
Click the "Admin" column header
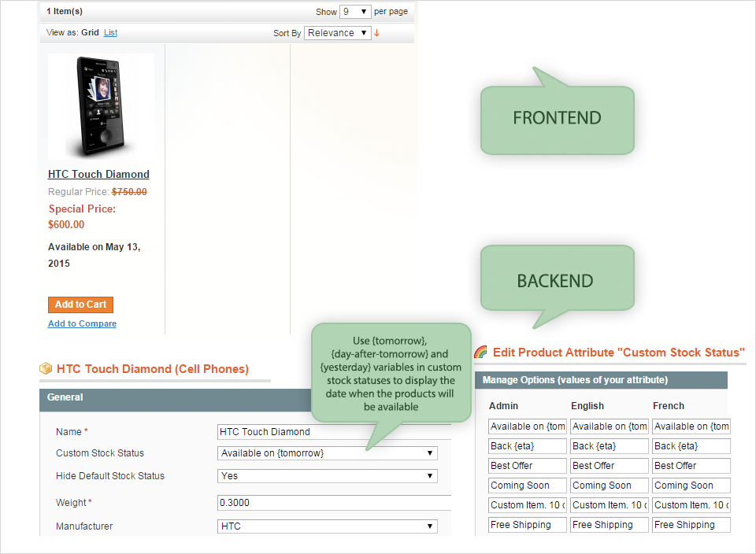pyautogui.click(x=503, y=405)
